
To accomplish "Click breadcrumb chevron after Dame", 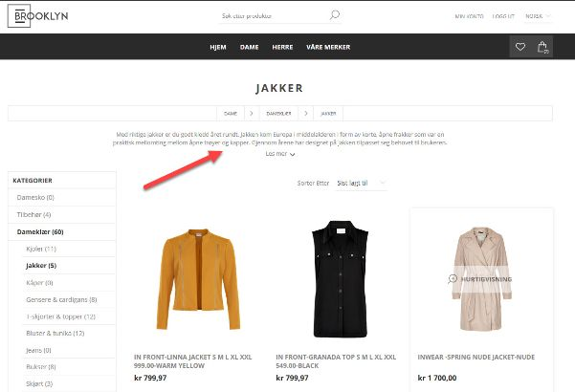I will click(x=252, y=114).
